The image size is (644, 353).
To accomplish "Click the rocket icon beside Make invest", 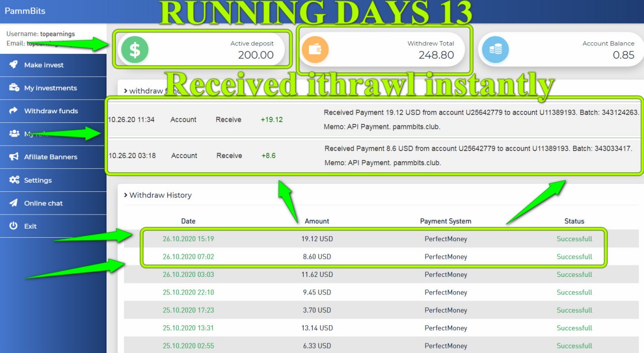I will (x=14, y=65).
